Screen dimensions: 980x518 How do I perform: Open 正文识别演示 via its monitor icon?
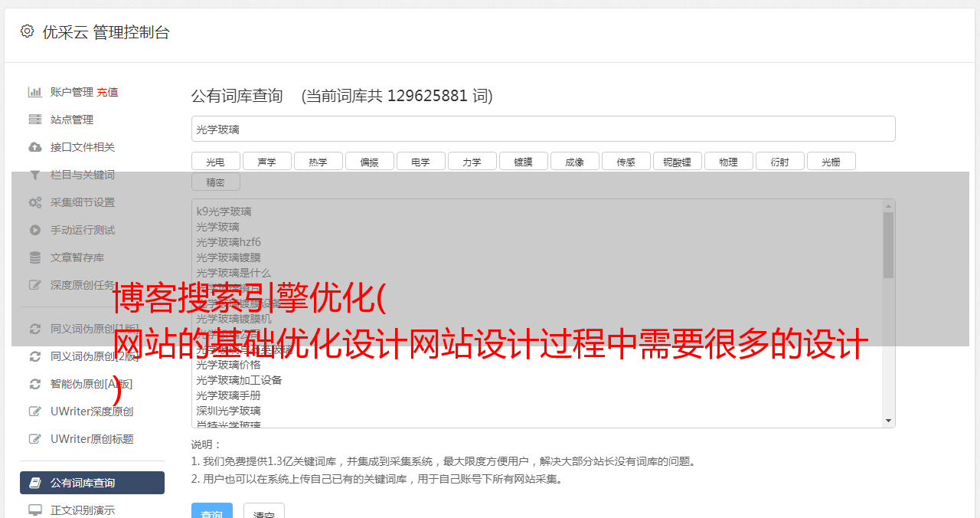click(35, 510)
